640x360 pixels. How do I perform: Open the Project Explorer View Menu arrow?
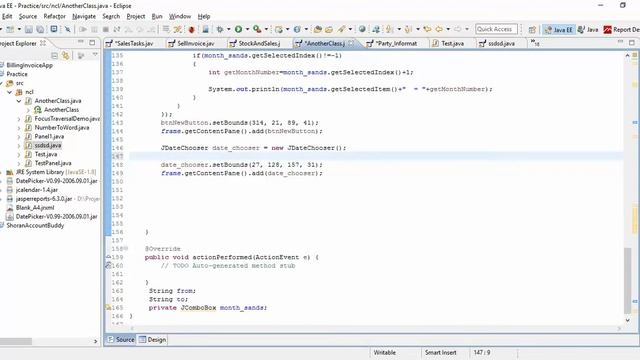tap(95, 55)
